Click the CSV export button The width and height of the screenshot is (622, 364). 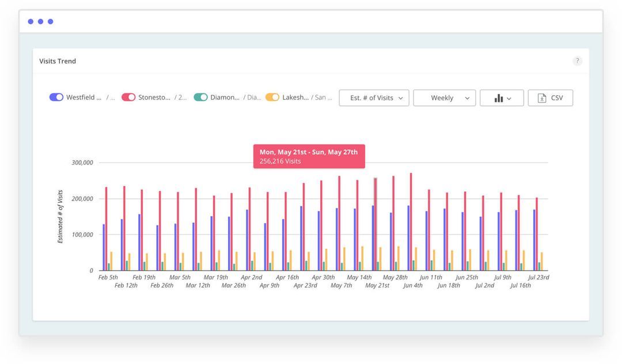551,97
